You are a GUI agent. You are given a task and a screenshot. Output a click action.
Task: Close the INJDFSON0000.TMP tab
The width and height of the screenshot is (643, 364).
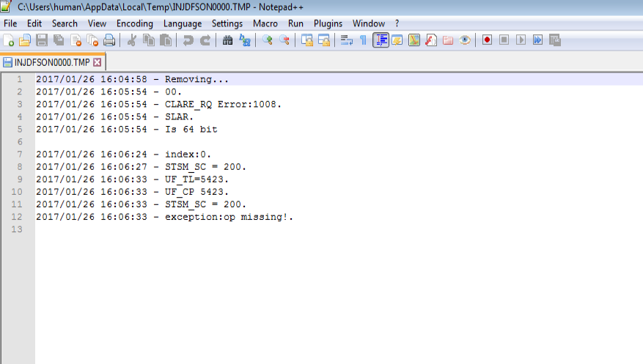(x=97, y=62)
